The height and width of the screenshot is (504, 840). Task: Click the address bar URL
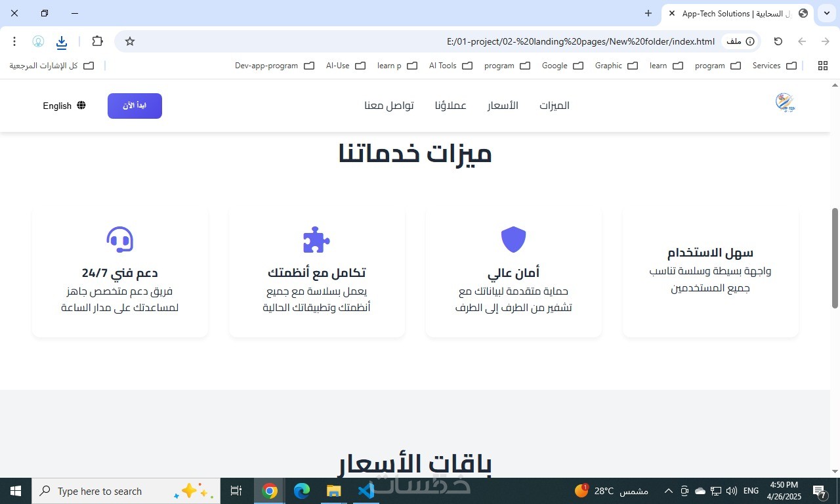tap(580, 41)
